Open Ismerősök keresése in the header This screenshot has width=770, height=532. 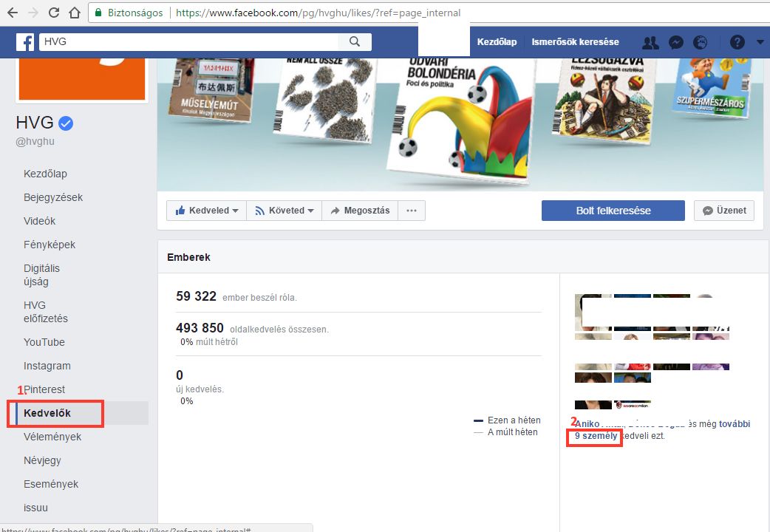coord(575,42)
